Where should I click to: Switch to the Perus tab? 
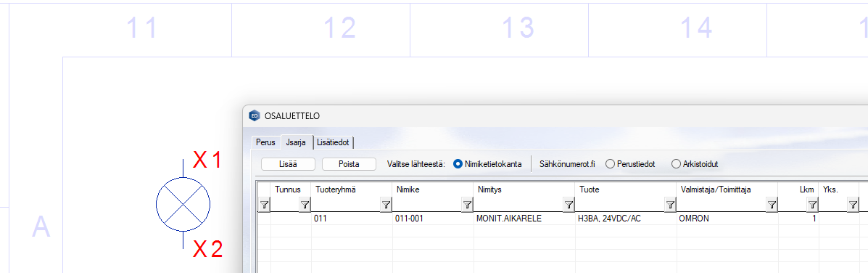coord(265,142)
